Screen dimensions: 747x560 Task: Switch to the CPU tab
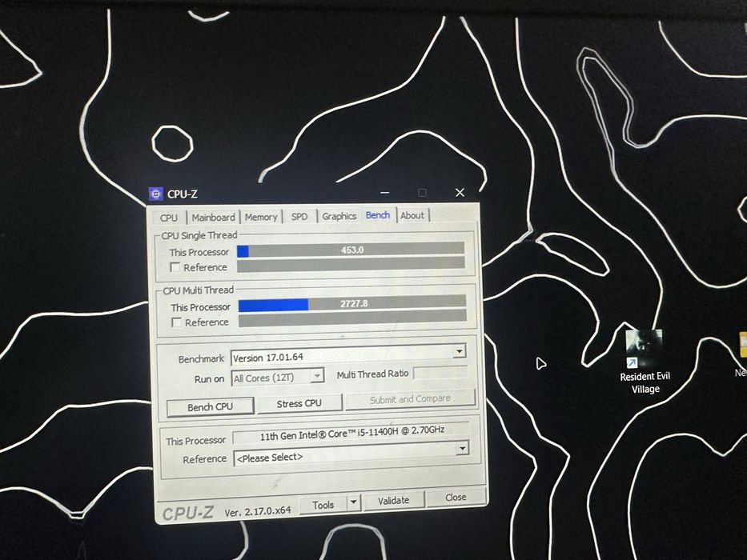pos(169,217)
